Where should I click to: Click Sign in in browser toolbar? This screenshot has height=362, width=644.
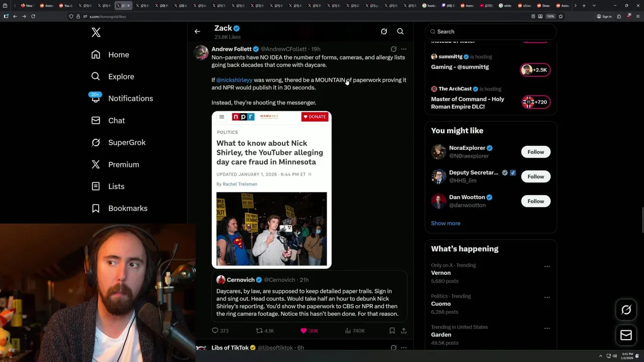coord(604,17)
